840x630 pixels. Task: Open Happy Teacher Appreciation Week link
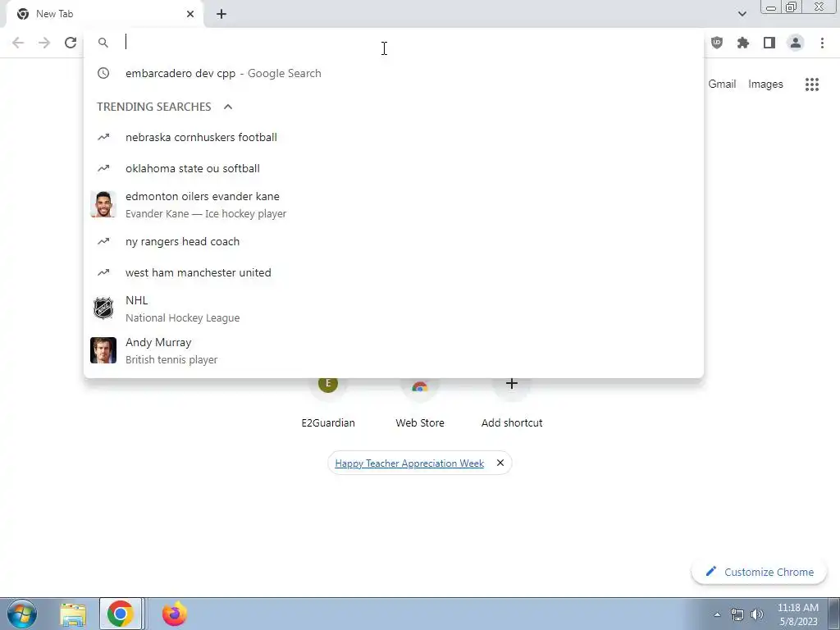pyautogui.click(x=409, y=463)
